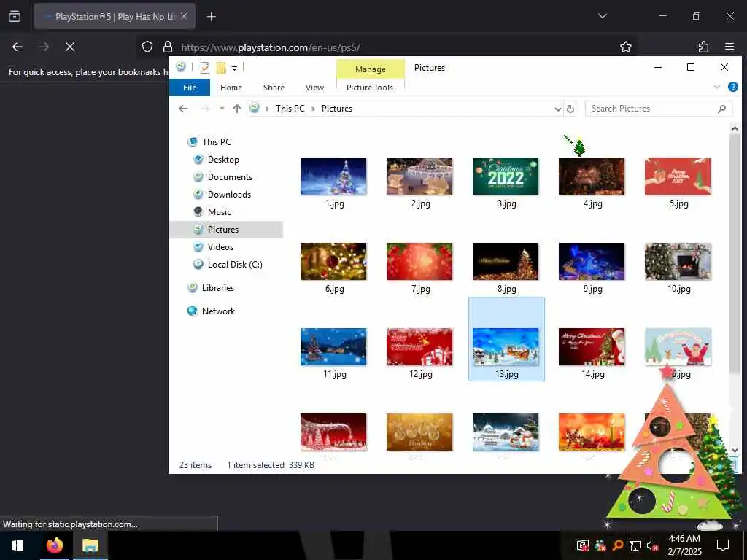This screenshot has height=560, width=747.
Task: Select the 6.jpg thumbnail
Action: tap(333, 262)
